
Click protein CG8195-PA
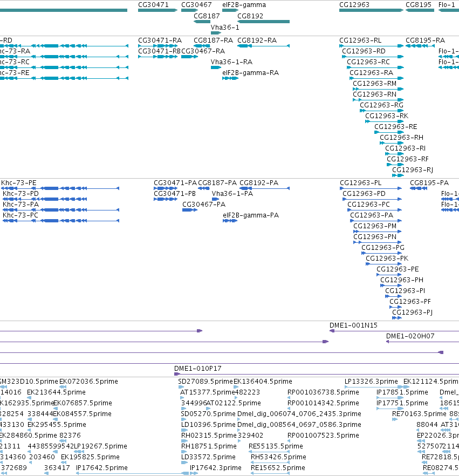(429, 183)
